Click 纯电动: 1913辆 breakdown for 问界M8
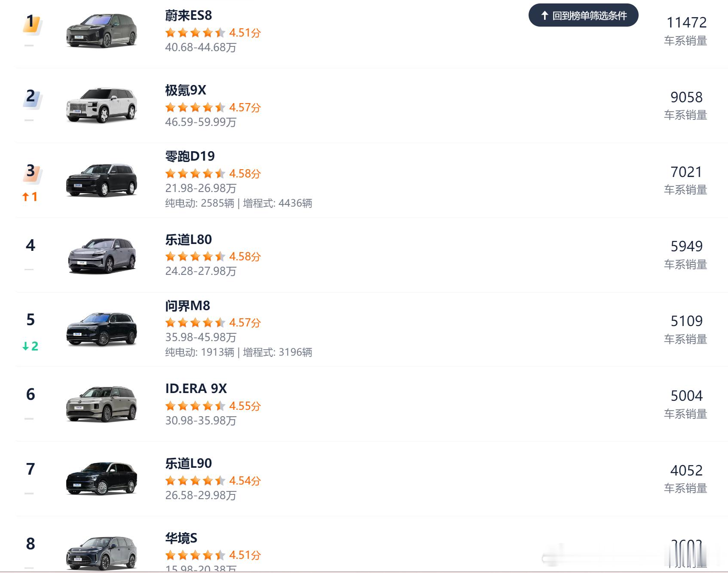This screenshot has height=573, width=728. 200,352
